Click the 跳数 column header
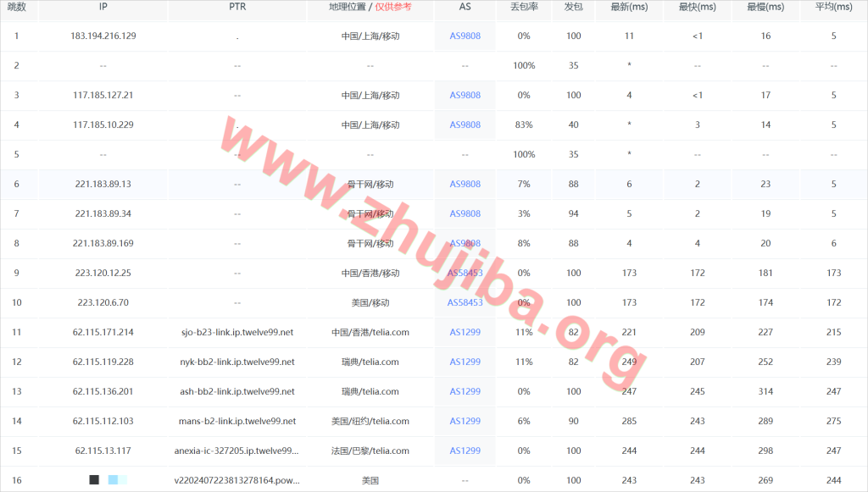Image resolution: width=868 pixels, height=492 pixels. [x=16, y=8]
